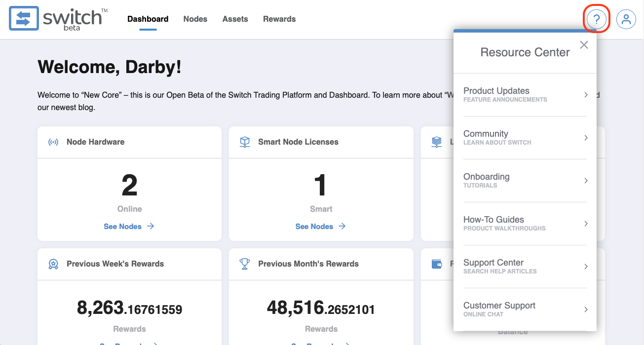Open How-To Guides product walkthroughs

pyautogui.click(x=525, y=224)
